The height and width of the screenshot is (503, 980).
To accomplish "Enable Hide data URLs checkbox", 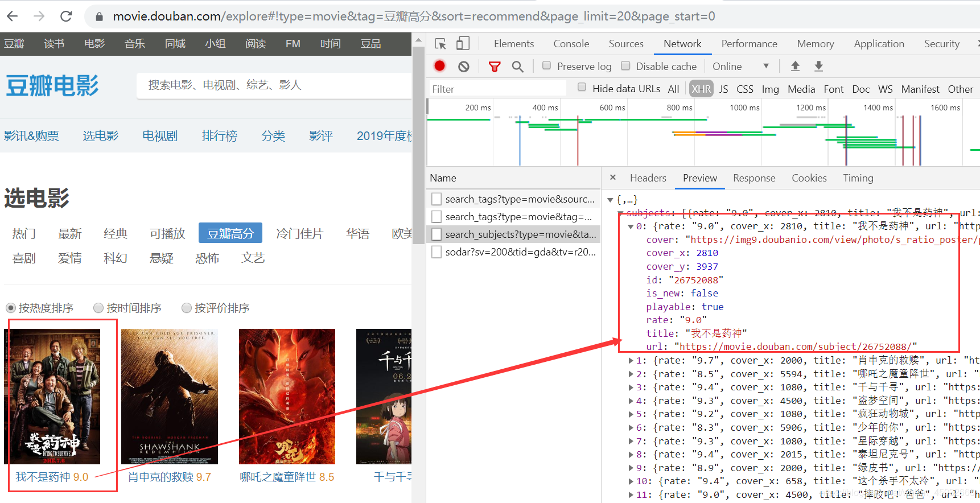I will 582,87.
